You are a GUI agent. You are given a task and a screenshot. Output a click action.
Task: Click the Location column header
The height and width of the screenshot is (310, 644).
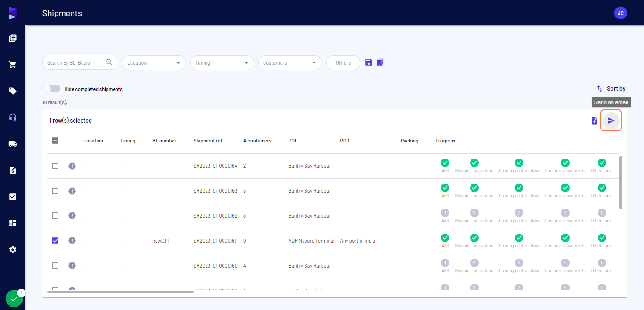(93, 141)
